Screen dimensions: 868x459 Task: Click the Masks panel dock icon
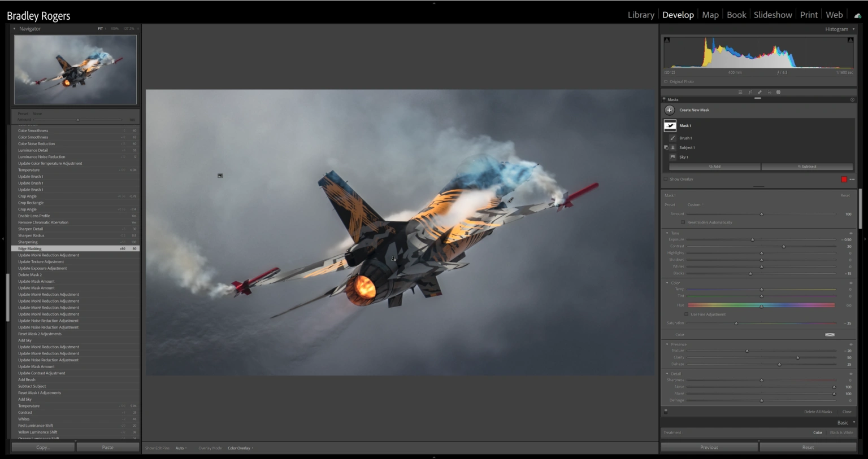664,99
